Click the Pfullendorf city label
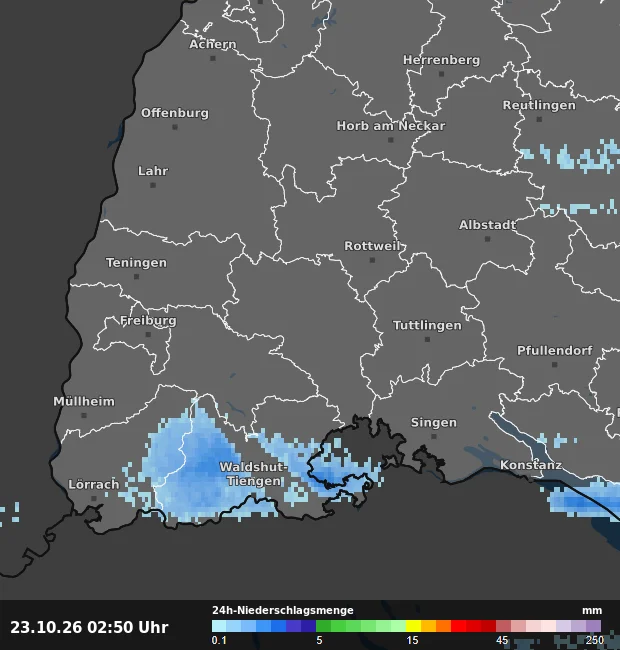The width and height of the screenshot is (620, 650). 555,351
